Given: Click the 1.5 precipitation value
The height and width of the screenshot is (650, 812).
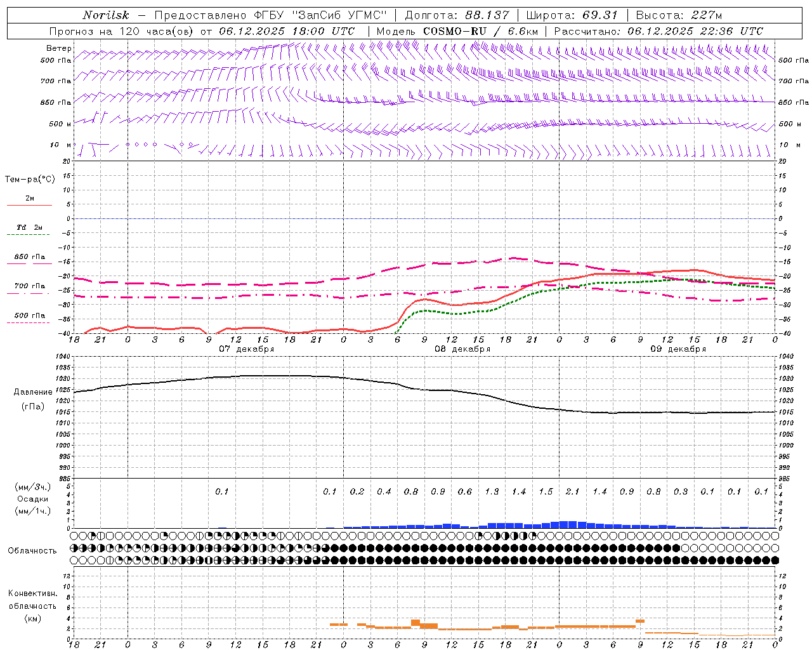Looking at the screenshot, I should click(x=546, y=491).
